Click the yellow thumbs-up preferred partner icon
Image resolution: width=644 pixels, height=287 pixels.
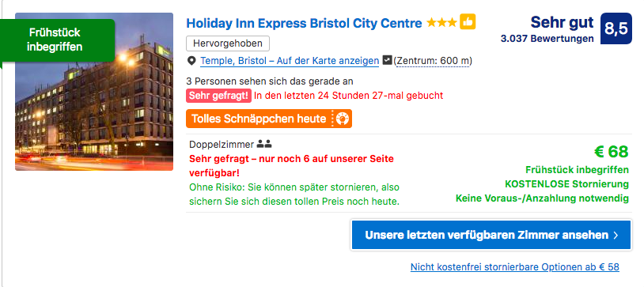point(468,22)
